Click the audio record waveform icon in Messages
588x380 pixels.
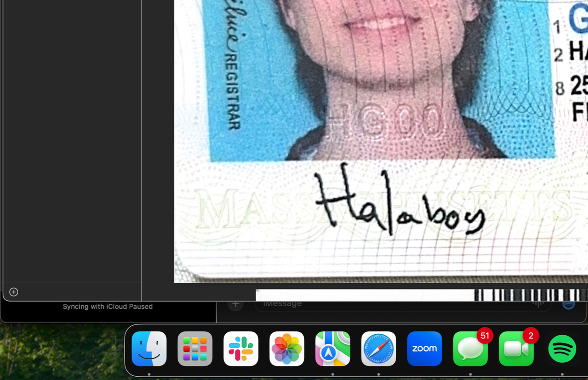538,304
